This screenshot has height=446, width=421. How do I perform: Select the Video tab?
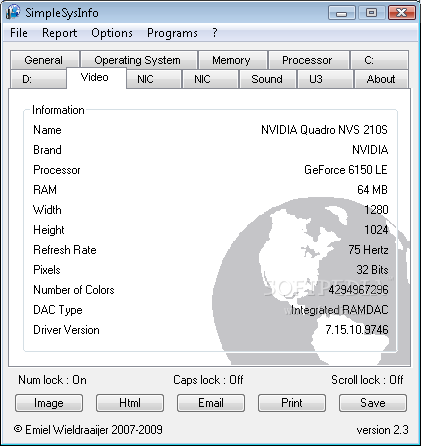click(x=96, y=78)
